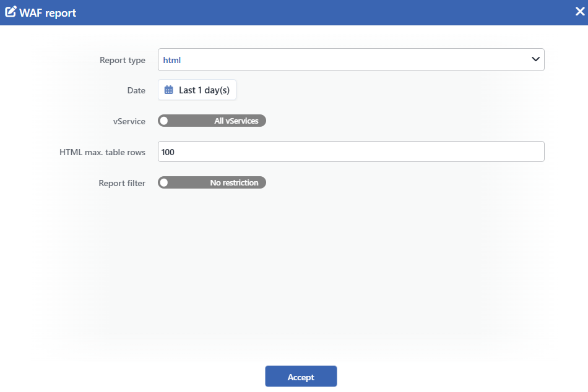Image resolution: width=588 pixels, height=392 pixels.
Task: Click the HTML max. table rows label
Action: (x=102, y=152)
